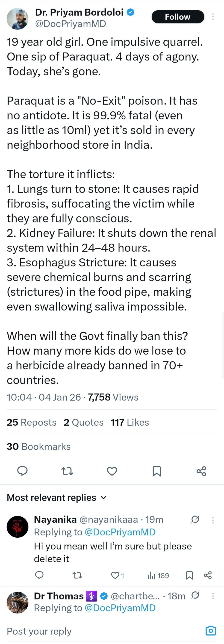Open comment thread on Nayanika's reply

click(39, 575)
